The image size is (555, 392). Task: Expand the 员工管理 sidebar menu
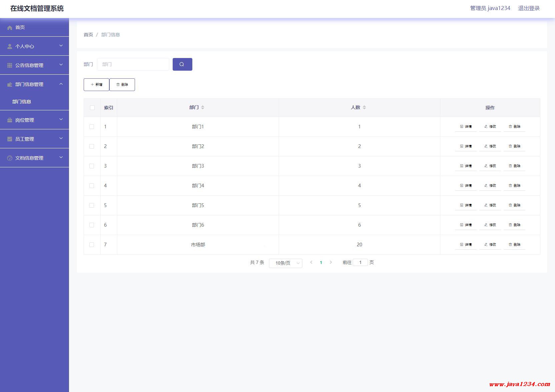(34, 139)
